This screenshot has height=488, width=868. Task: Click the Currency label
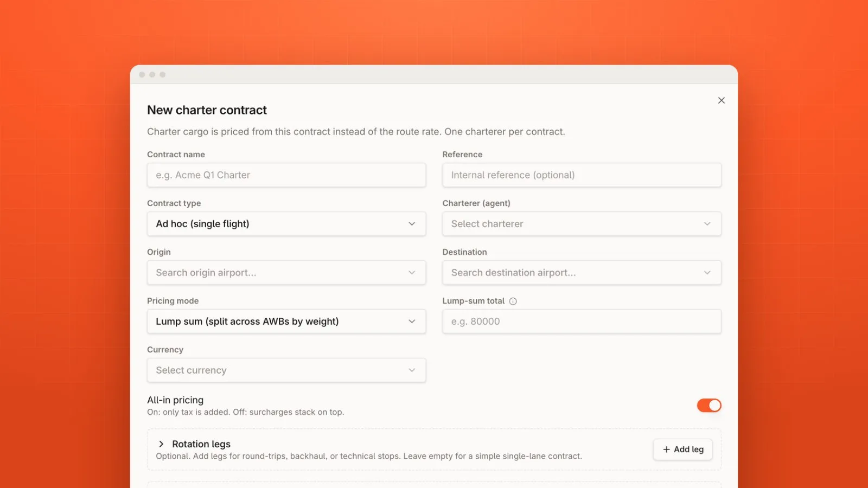(x=165, y=350)
